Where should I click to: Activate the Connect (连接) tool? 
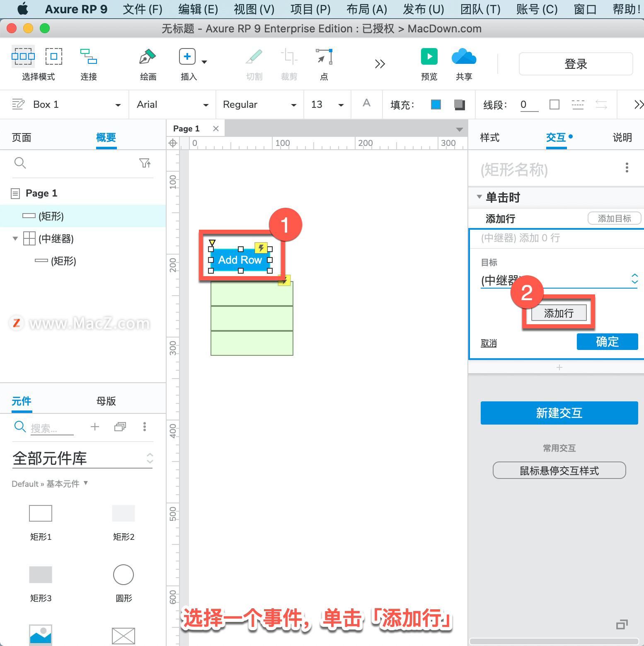pyautogui.click(x=89, y=56)
